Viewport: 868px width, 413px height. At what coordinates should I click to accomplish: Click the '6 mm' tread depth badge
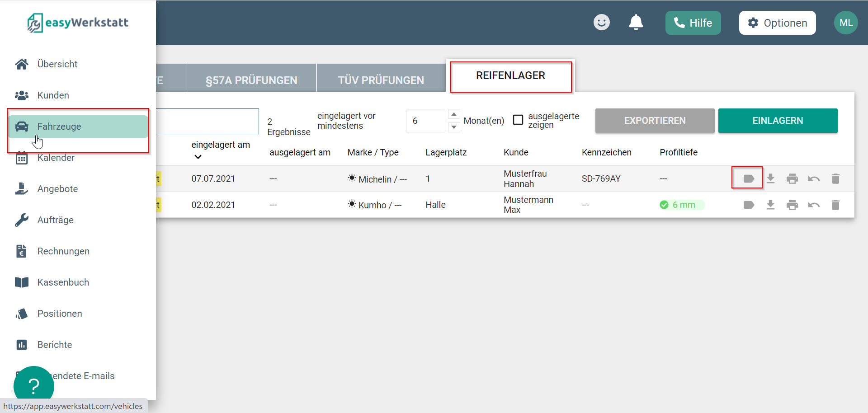(682, 205)
